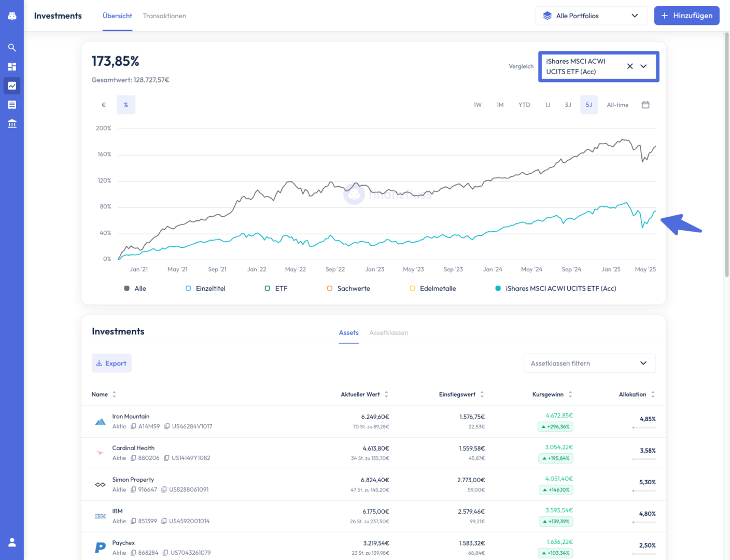730x560 pixels.
Task: Select the Assetklassen tab
Action: pyautogui.click(x=389, y=333)
